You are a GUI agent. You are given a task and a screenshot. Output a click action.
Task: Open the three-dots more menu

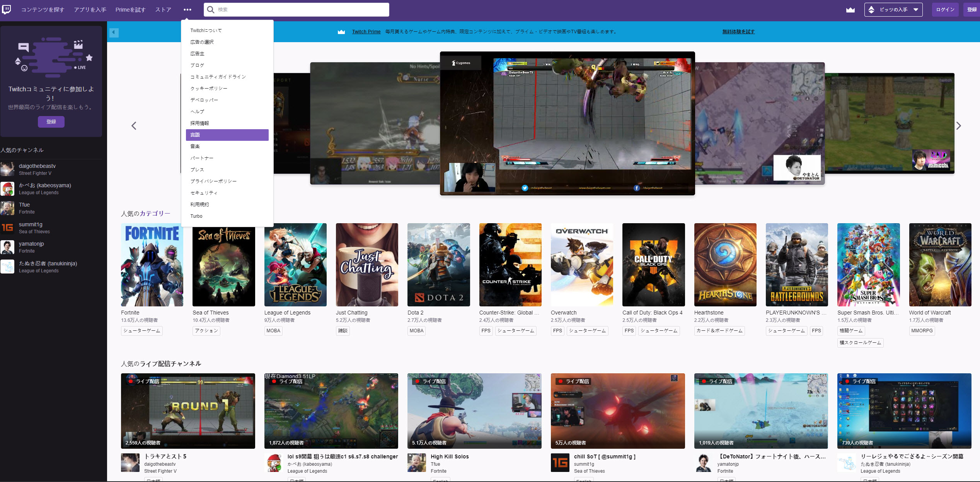pyautogui.click(x=187, y=10)
